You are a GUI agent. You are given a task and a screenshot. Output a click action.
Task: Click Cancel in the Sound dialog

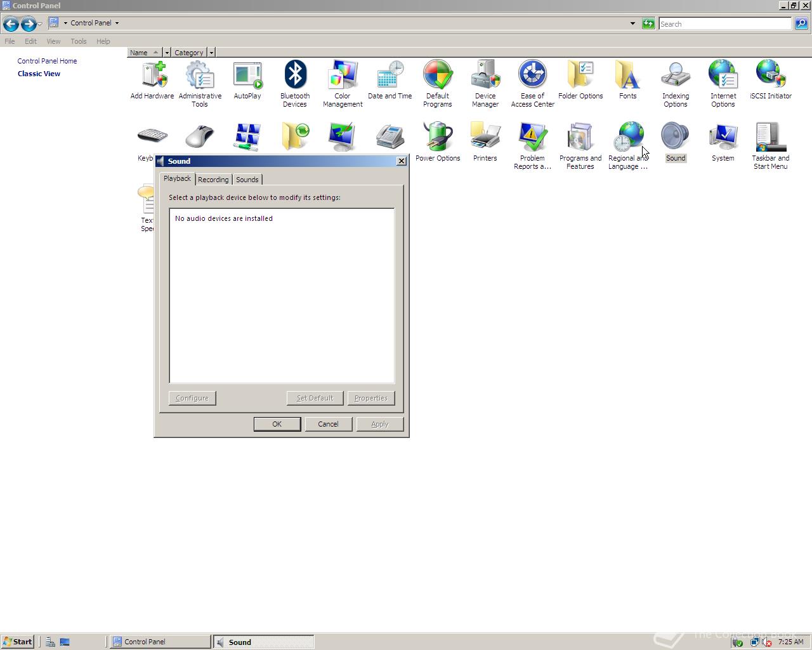pyautogui.click(x=328, y=424)
